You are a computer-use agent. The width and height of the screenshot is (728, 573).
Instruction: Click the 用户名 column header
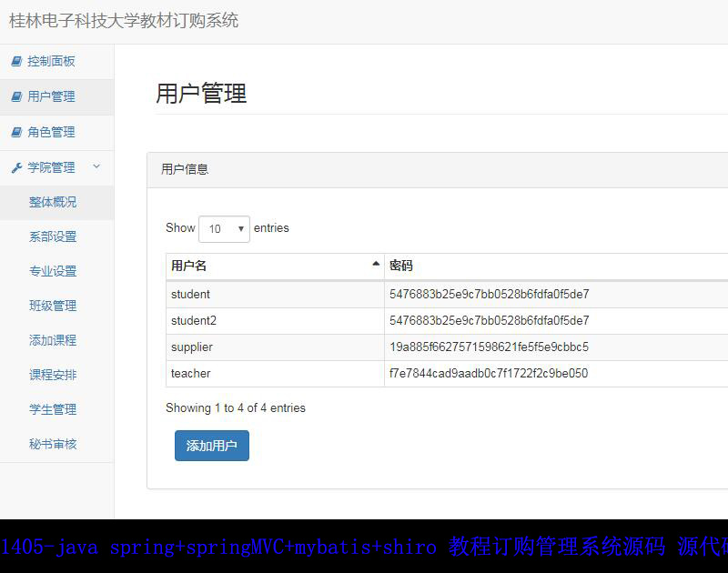275,266
